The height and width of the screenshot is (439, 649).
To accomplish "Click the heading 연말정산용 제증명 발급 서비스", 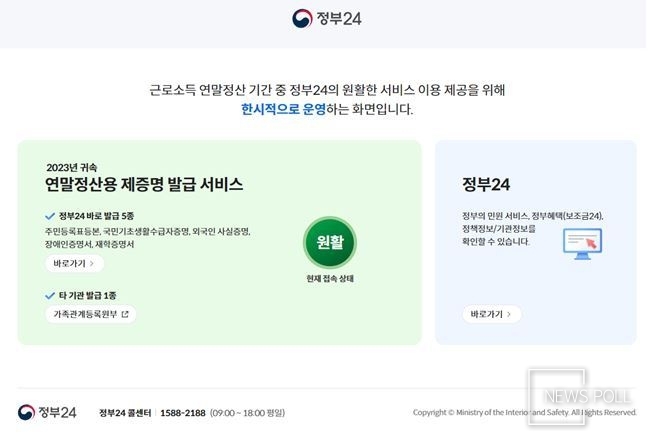I will pos(144,184).
